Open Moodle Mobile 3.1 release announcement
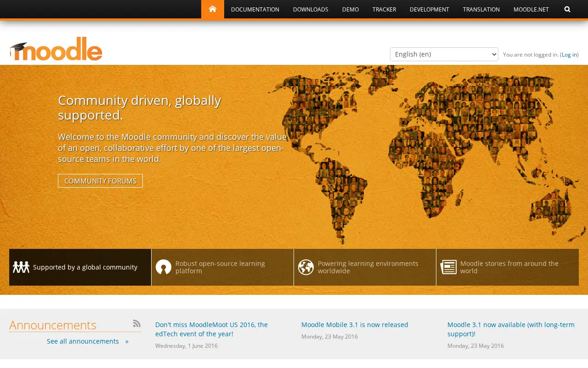588x368 pixels. pos(355,325)
